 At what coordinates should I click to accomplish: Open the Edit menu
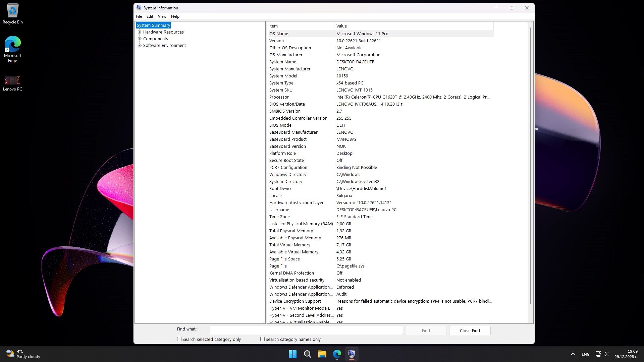point(150,16)
